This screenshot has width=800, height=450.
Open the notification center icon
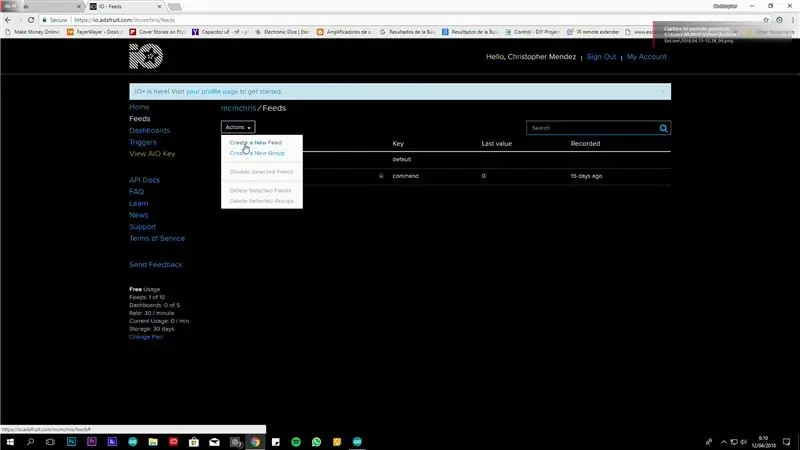786,442
